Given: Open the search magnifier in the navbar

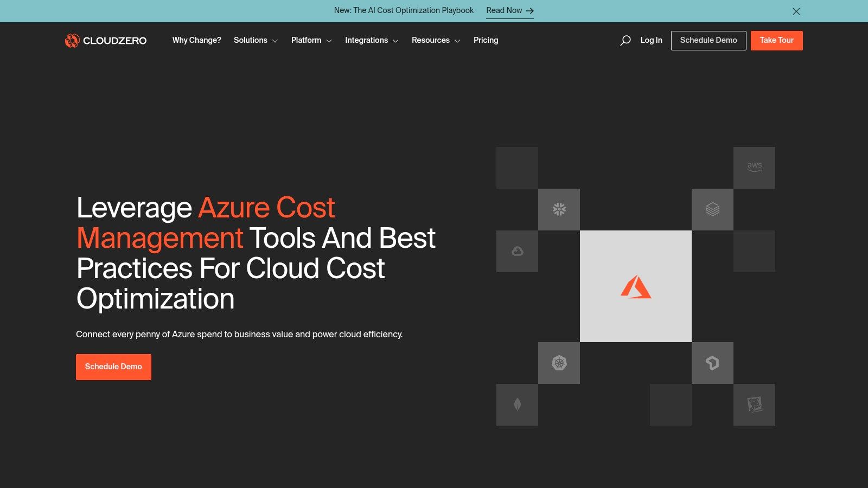Looking at the screenshot, I should coord(626,40).
